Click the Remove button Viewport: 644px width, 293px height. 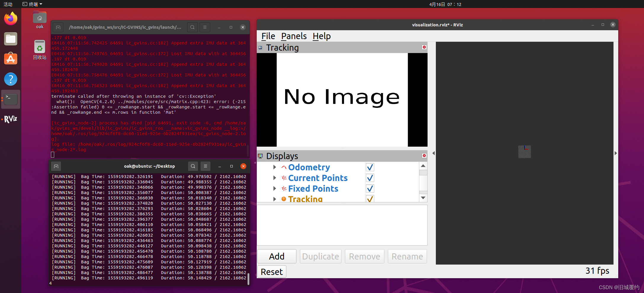[364, 256]
